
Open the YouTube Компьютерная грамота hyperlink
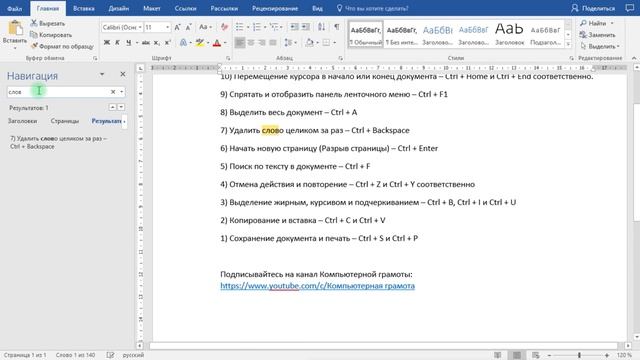(318, 286)
